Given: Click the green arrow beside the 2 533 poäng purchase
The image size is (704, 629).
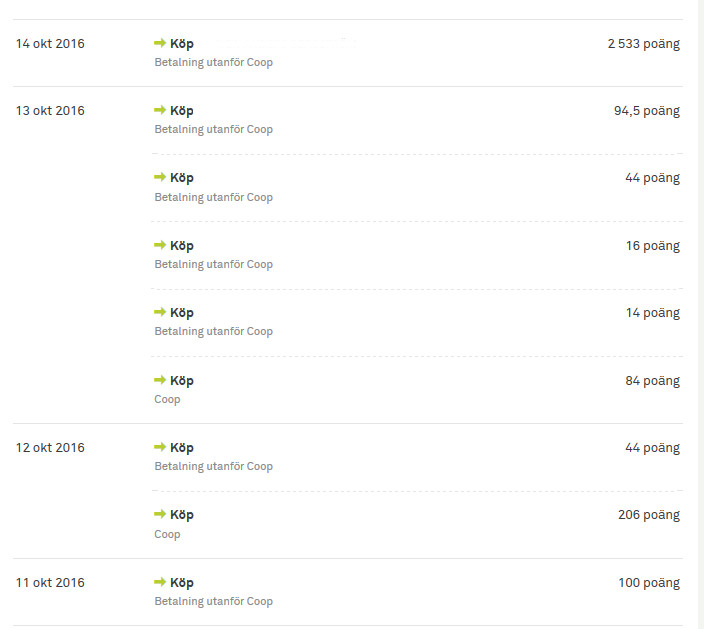Looking at the screenshot, I should point(159,43).
